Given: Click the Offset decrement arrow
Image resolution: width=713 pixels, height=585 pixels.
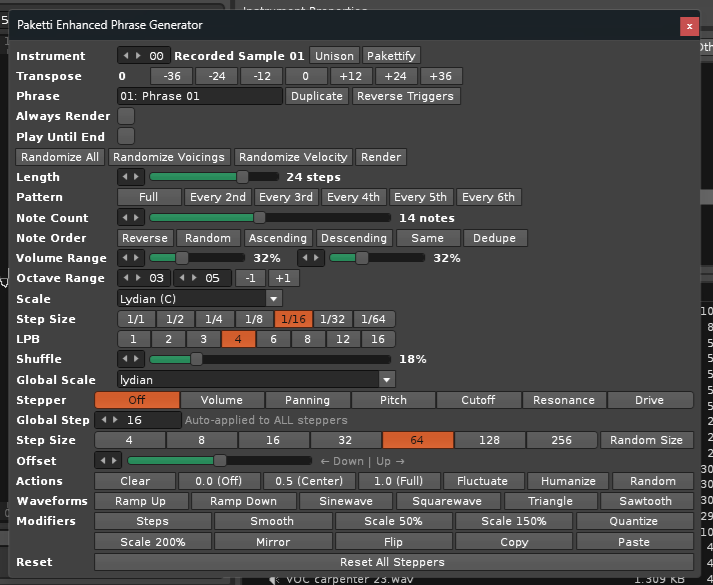Looking at the screenshot, I should click(103, 460).
